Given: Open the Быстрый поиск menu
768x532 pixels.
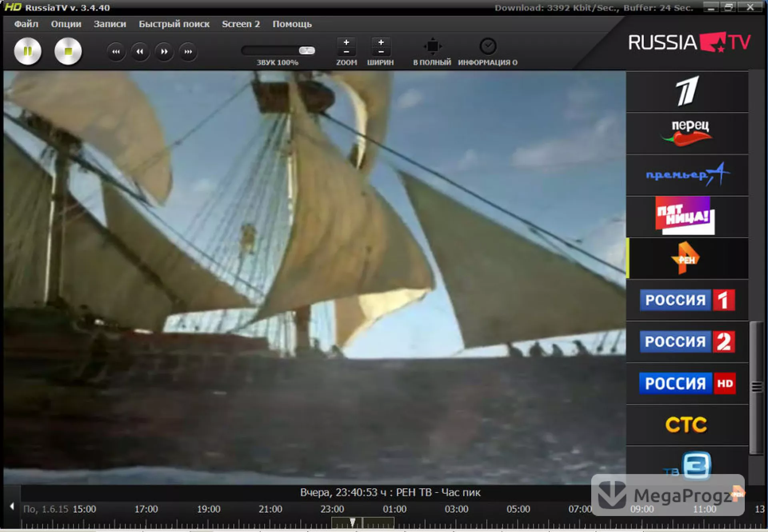Looking at the screenshot, I should point(174,24).
